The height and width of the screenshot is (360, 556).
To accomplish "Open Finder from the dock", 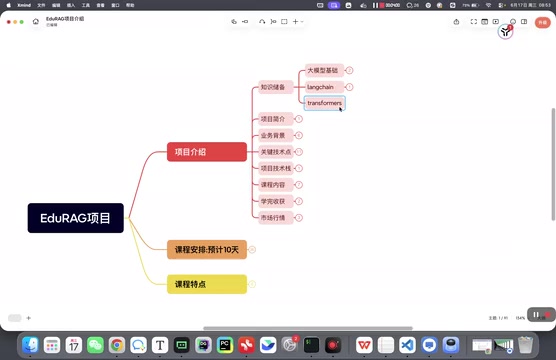I will coord(30,345).
